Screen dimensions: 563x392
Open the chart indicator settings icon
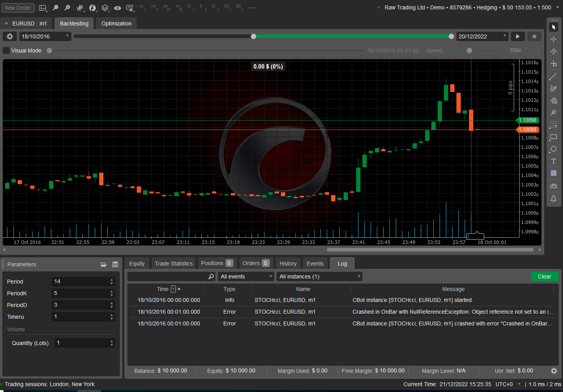(130, 8)
